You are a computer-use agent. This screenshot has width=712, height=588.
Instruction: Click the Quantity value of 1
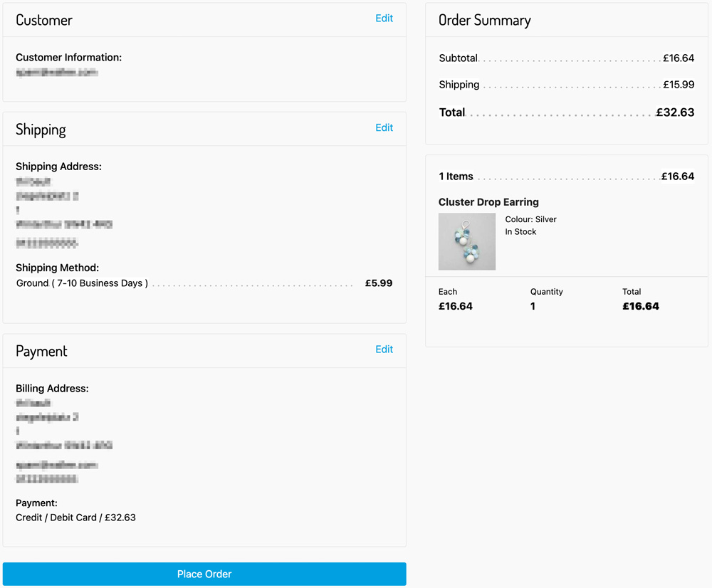[533, 306]
